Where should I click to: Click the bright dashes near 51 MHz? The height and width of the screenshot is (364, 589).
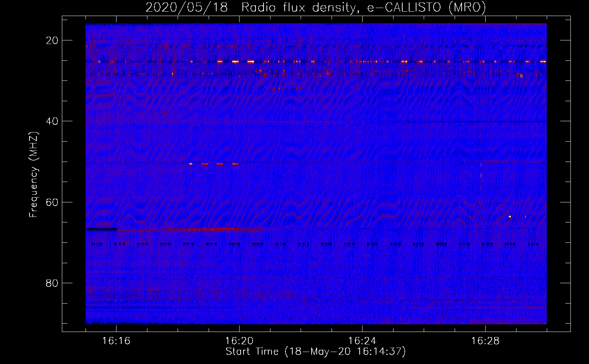click(214, 164)
